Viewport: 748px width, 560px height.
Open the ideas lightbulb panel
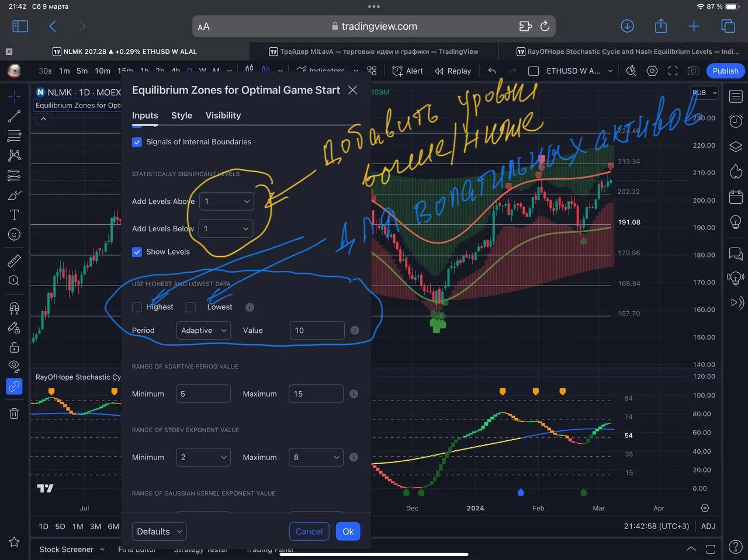click(x=736, y=222)
